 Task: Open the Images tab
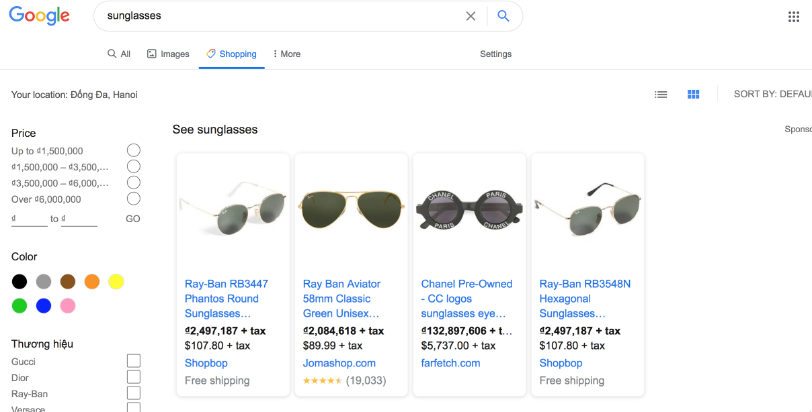pyautogui.click(x=168, y=54)
